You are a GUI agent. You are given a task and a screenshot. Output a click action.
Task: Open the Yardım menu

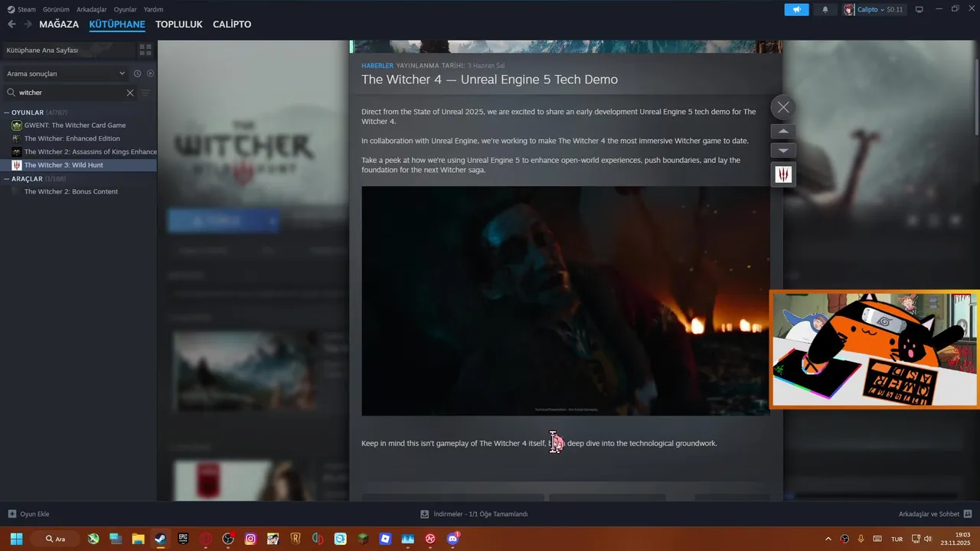click(x=153, y=9)
